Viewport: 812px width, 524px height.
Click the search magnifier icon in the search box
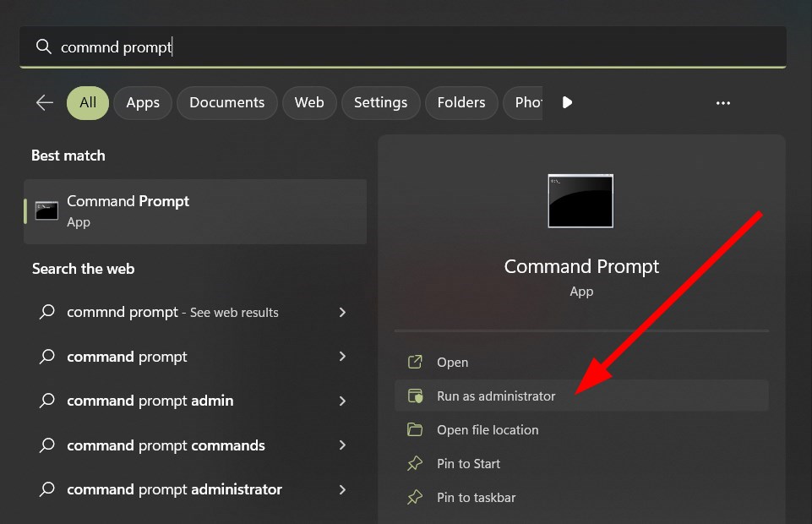43,46
